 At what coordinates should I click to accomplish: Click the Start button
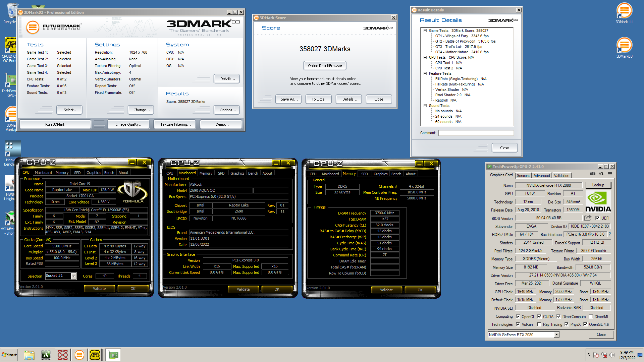pyautogui.click(x=9, y=355)
